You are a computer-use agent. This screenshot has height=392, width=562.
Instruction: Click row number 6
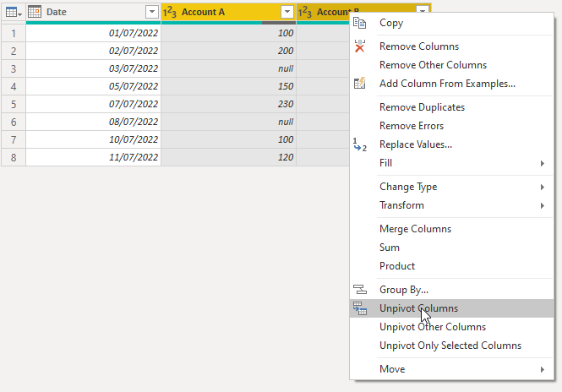14,122
